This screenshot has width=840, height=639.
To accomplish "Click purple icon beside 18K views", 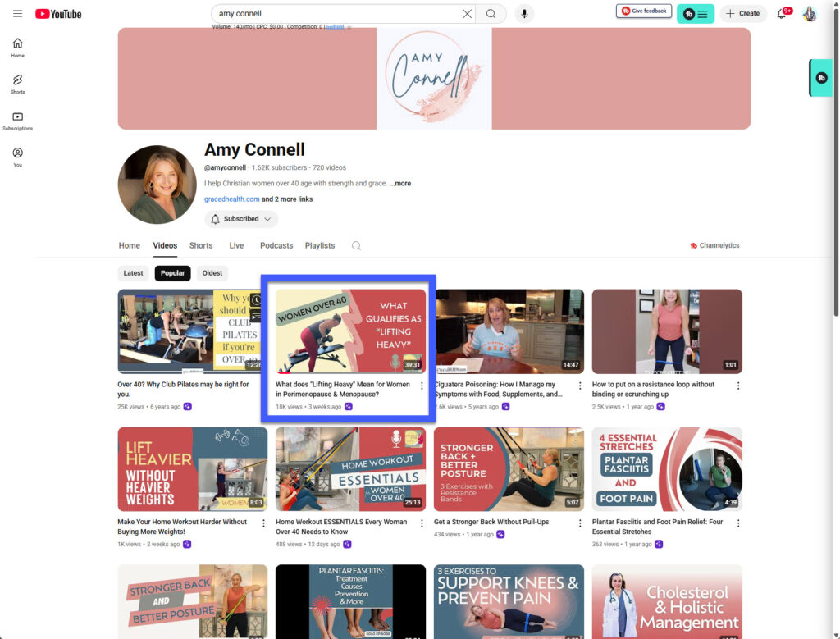I will [x=348, y=407].
